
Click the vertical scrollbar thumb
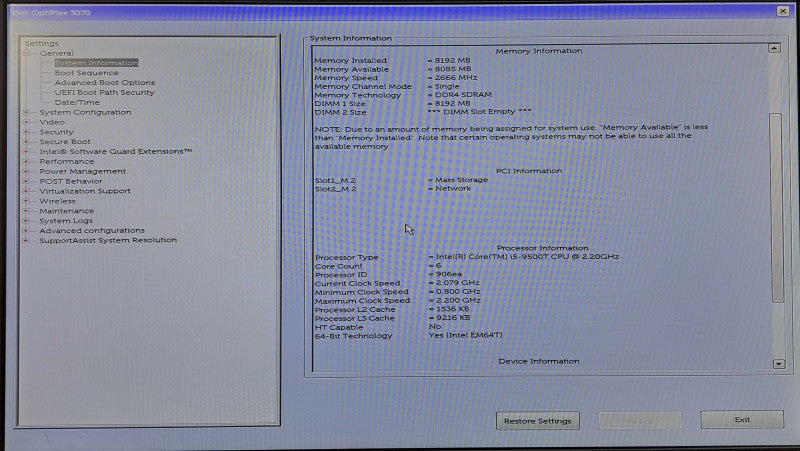pyautogui.click(x=777, y=208)
